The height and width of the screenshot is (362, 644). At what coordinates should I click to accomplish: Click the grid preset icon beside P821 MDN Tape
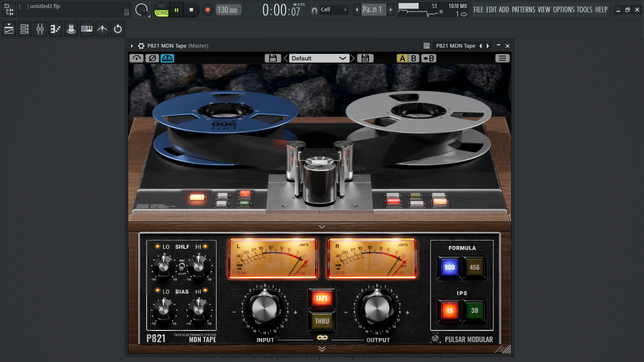click(x=427, y=46)
